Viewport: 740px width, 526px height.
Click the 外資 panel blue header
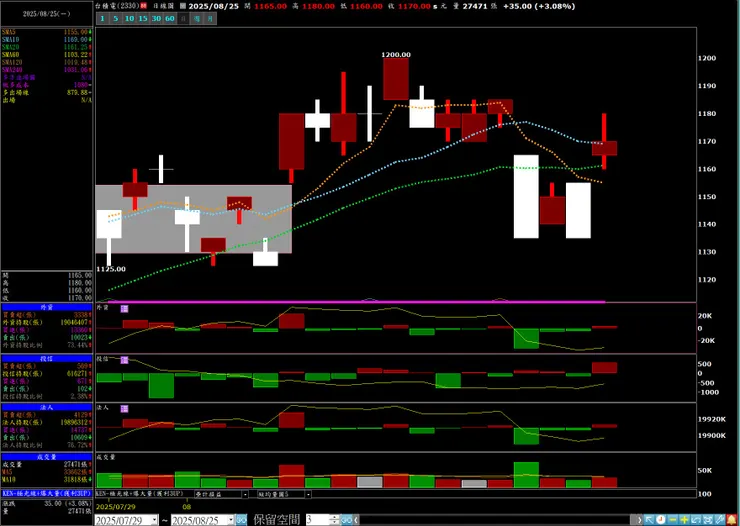pyautogui.click(x=47, y=307)
